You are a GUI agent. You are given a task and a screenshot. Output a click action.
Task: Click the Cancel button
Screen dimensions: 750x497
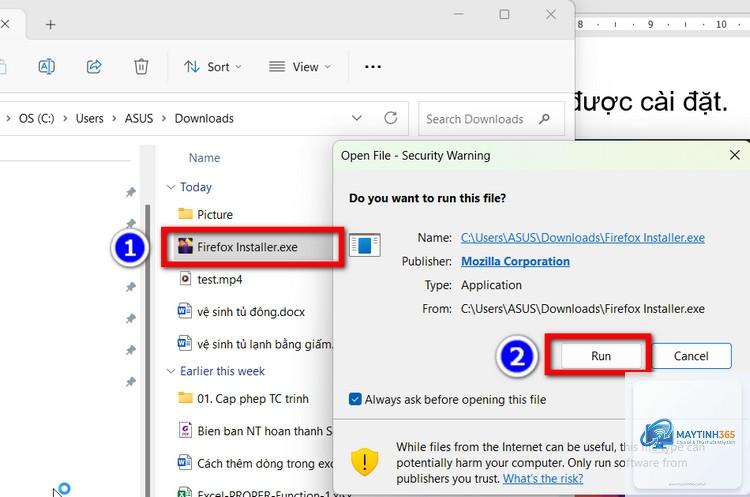[x=691, y=356]
